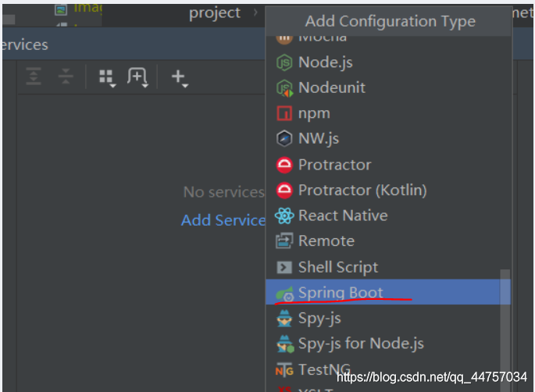Click the Expand All toolbar icon
The width and height of the screenshot is (535, 392).
click(34, 76)
